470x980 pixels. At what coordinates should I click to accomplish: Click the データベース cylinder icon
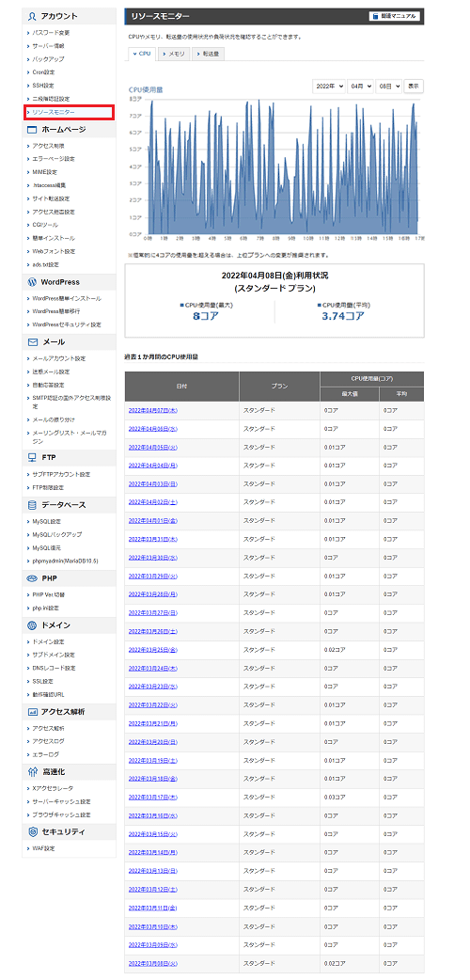33,505
